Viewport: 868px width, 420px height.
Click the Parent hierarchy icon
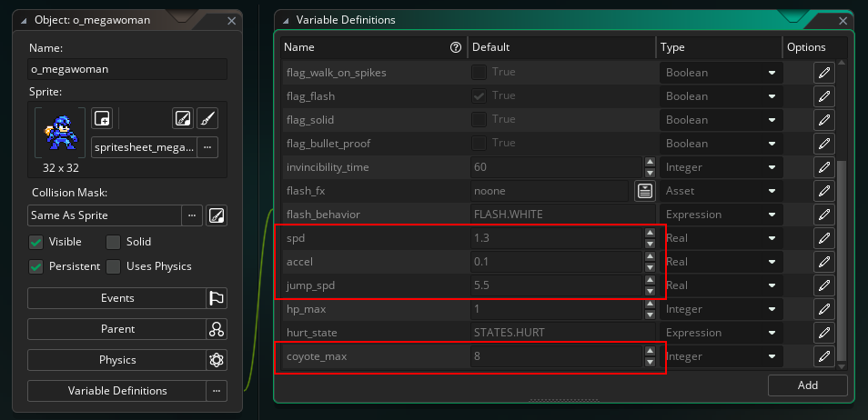217,329
